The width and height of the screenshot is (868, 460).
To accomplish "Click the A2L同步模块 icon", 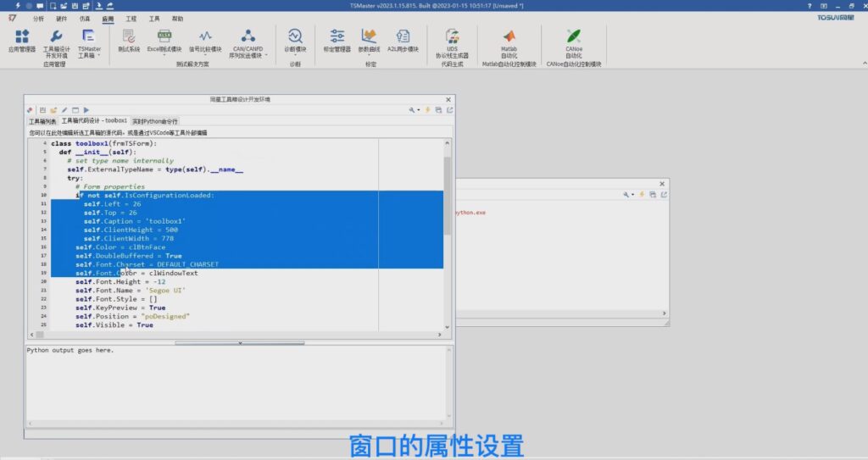I will 403,40.
